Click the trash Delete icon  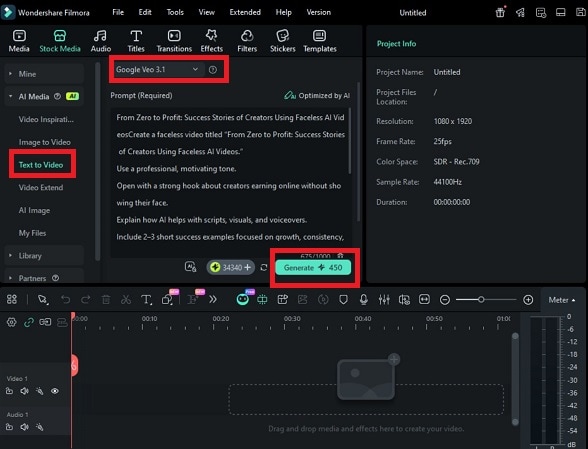[106, 299]
